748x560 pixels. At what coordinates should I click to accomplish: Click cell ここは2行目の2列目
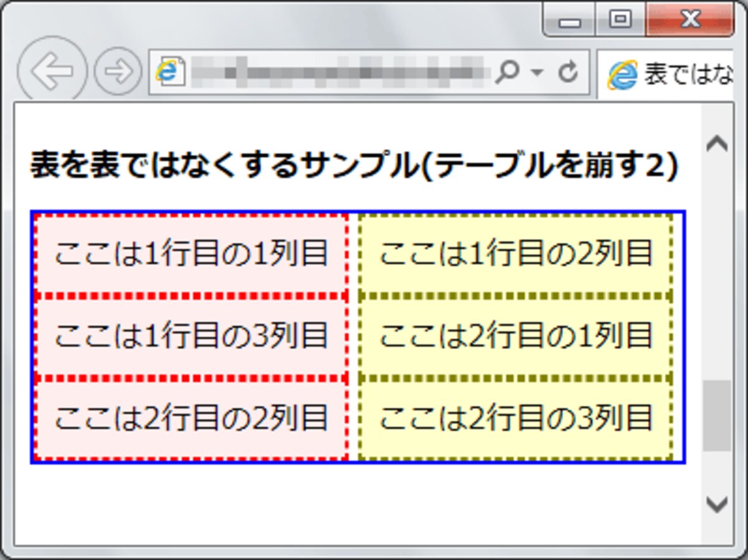[x=191, y=419]
